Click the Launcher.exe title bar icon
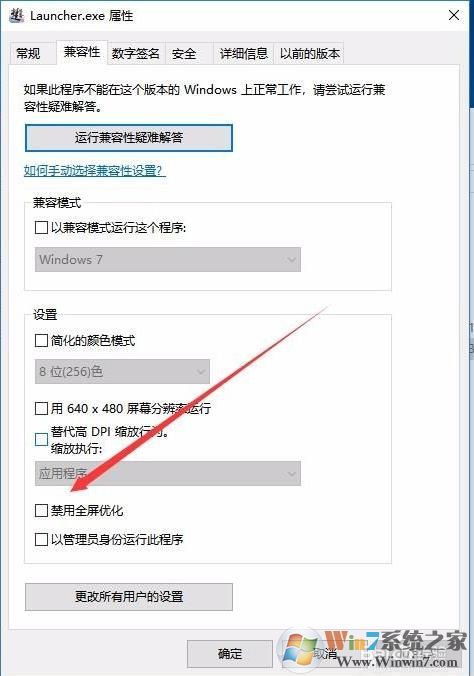Screen dimensions: 474x676 coord(16,16)
